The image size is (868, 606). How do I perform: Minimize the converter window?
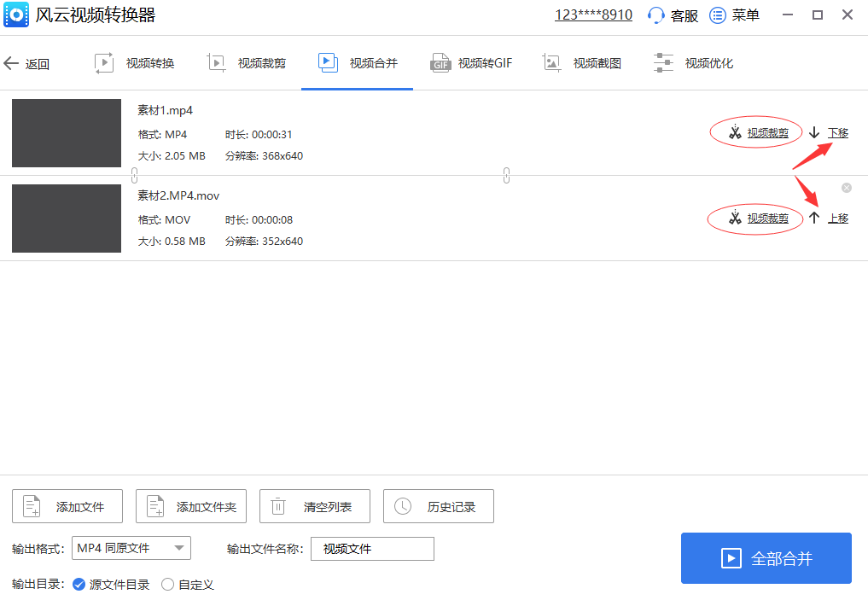(x=787, y=15)
